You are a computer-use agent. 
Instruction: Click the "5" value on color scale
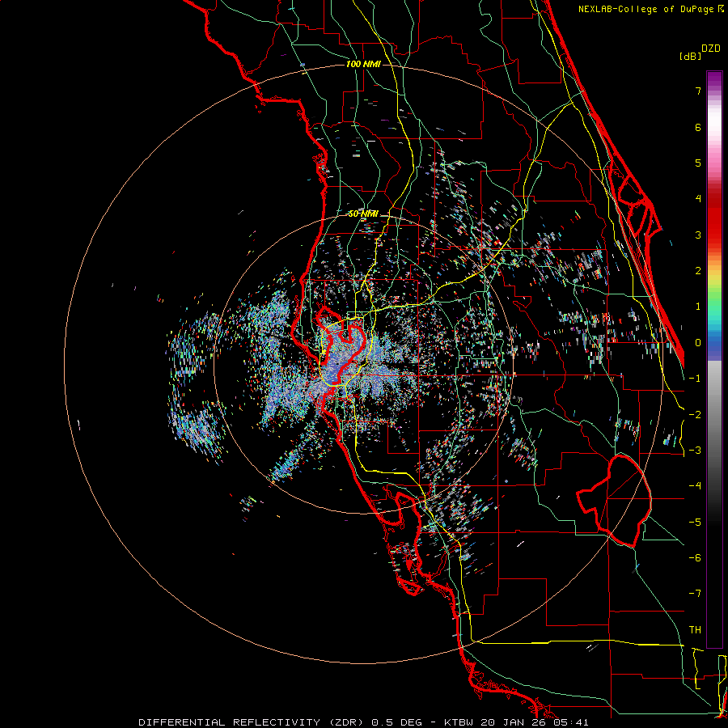click(x=698, y=163)
